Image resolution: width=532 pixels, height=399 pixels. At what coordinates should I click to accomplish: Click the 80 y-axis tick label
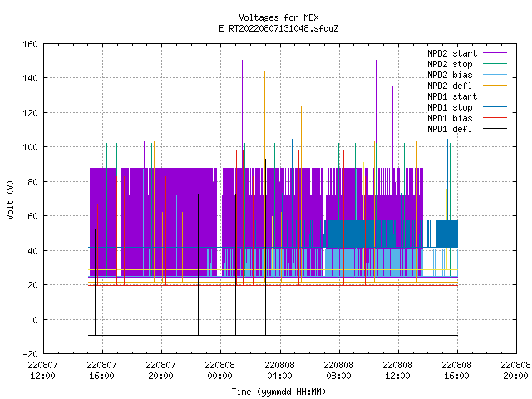click(x=32, y=182)
